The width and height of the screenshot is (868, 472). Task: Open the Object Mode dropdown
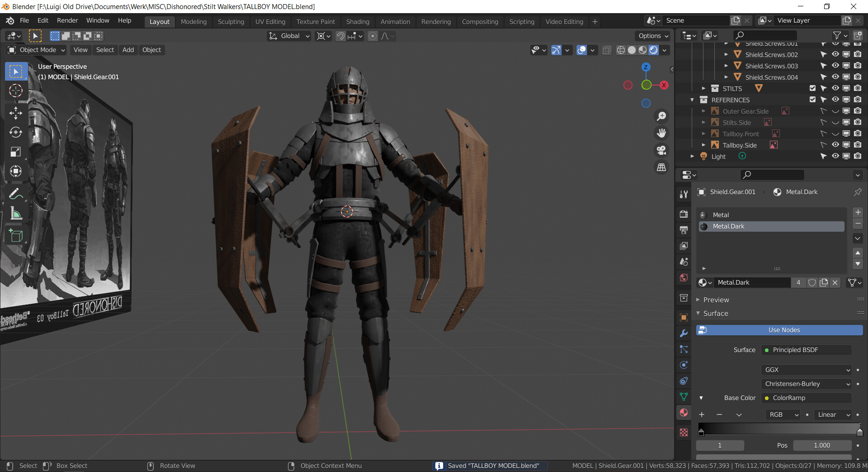click(x=37, y=50)
